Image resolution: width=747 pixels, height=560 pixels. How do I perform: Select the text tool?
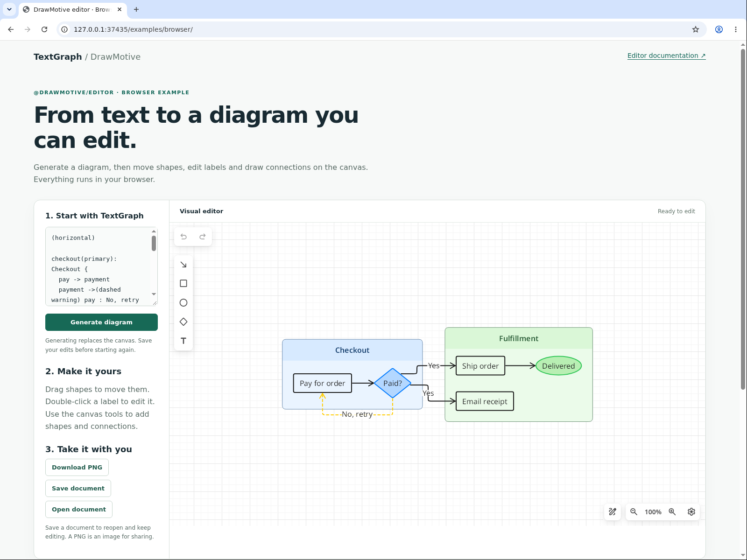[x=183, y=341]
